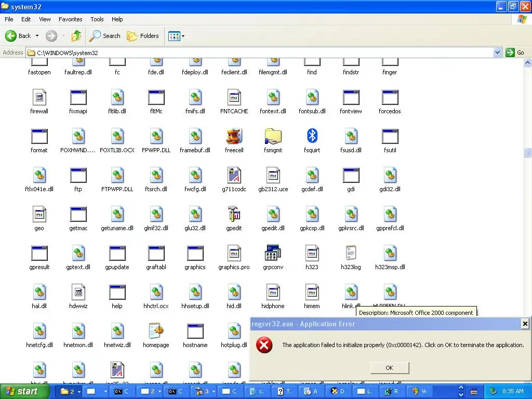Open the View menu

(x=45, y=19)
